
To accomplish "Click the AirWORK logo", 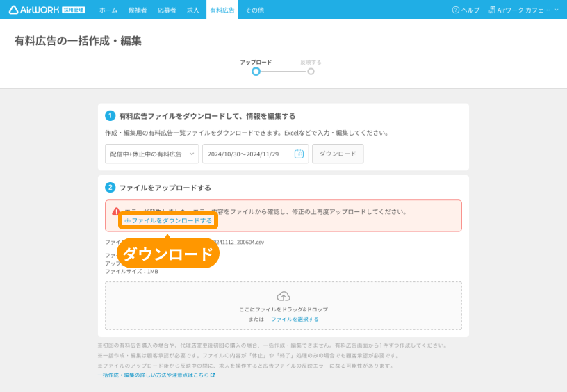I will 47,10.
